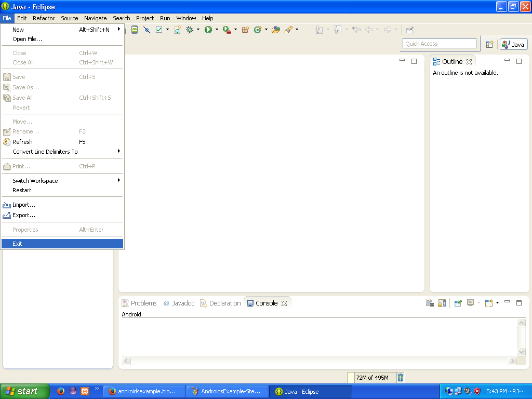This screenshot has height=399, width=532.
Task: Minimize the Console view panel
Action: (x=507, y=301)
